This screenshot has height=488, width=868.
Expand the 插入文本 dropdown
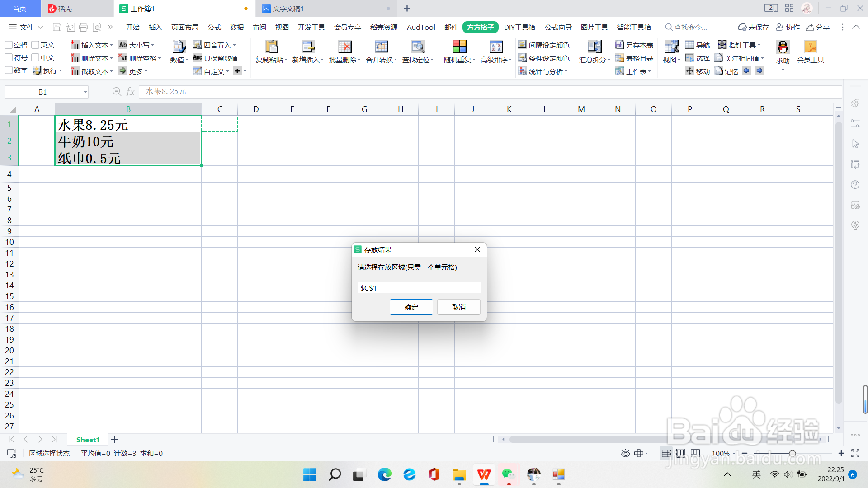point(112,45)
